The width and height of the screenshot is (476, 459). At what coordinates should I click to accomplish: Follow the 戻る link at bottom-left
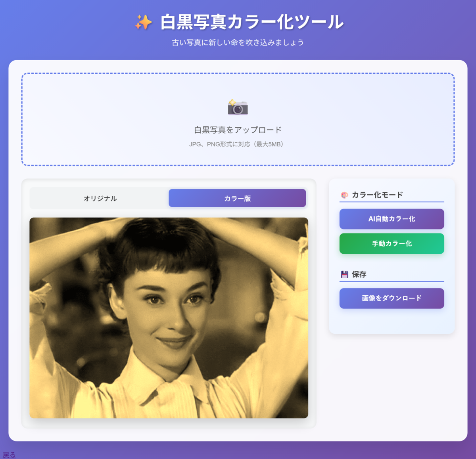click(x=9, y=455)
